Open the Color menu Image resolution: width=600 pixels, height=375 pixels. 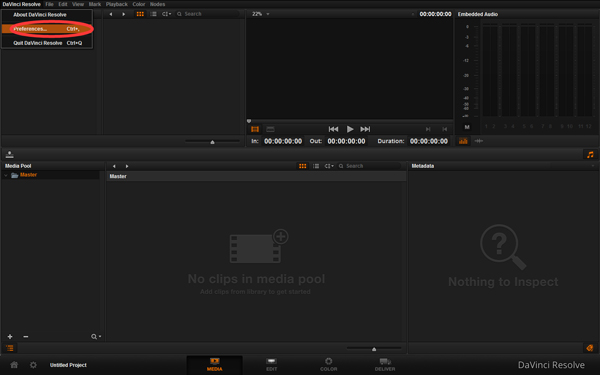139,4
